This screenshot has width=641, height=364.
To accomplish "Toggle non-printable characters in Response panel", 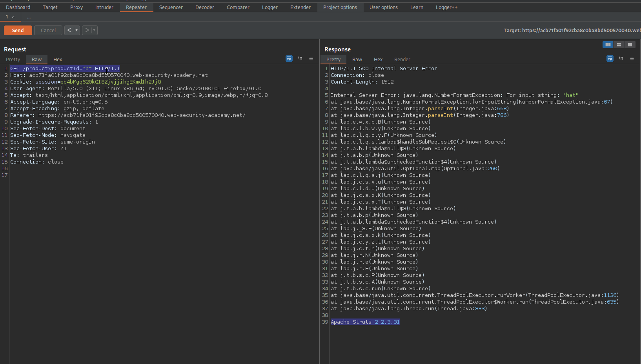I will [621, 58].
